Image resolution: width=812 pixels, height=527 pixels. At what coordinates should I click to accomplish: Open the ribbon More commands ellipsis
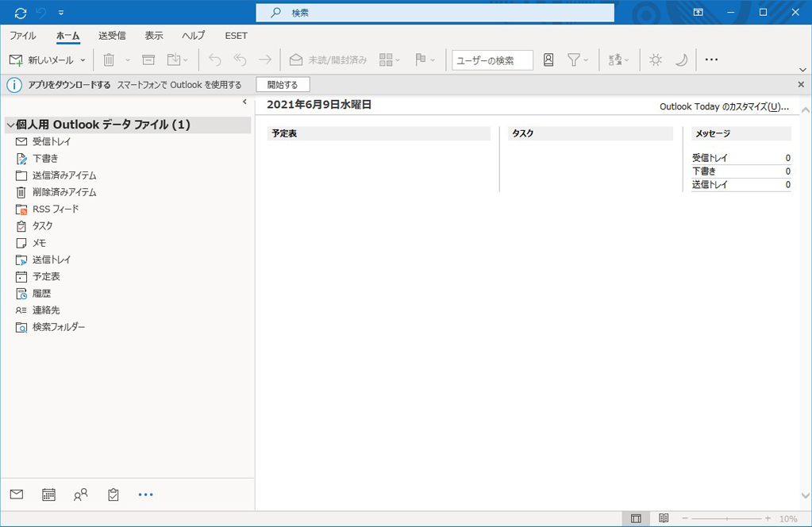[x=711, y=60]
